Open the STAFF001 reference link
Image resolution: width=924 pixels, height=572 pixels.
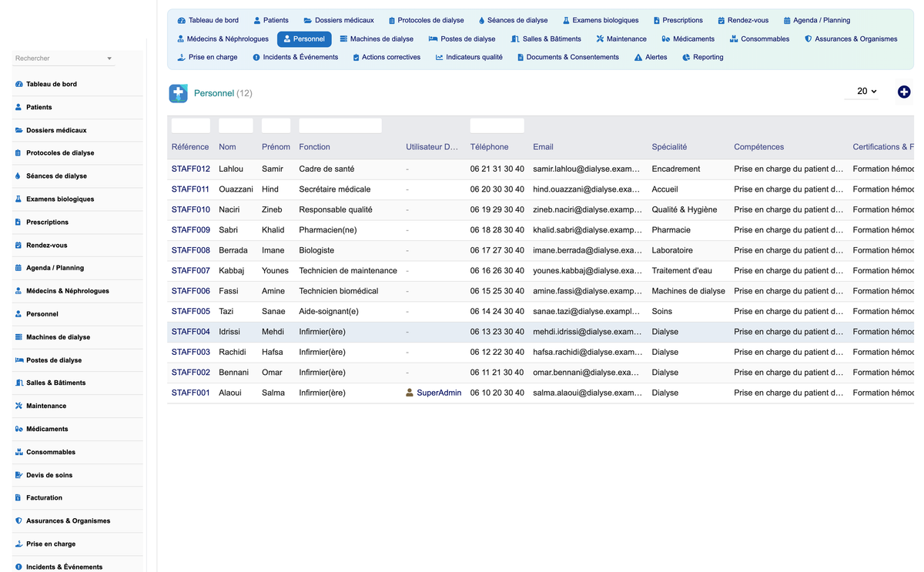pyautogui.click(x=191, y=393)
